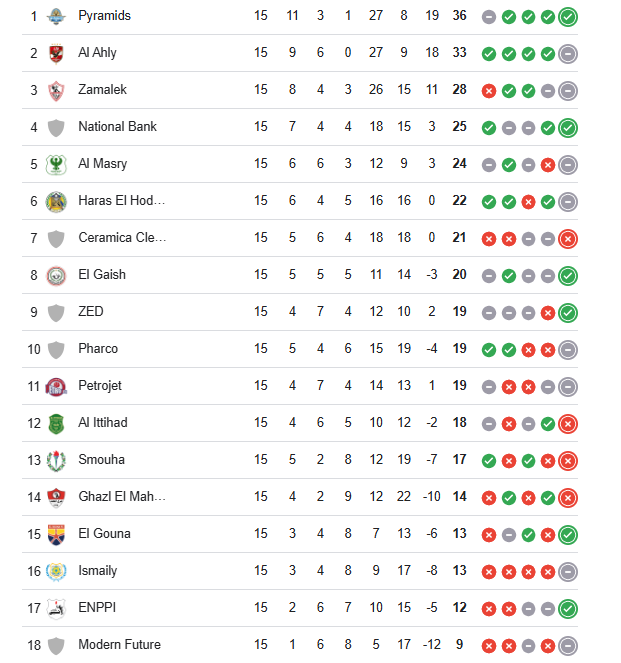The image size is (621, 663).
Task: Click the Al Ittihad green crest
Action: click(x=56, y=423)
